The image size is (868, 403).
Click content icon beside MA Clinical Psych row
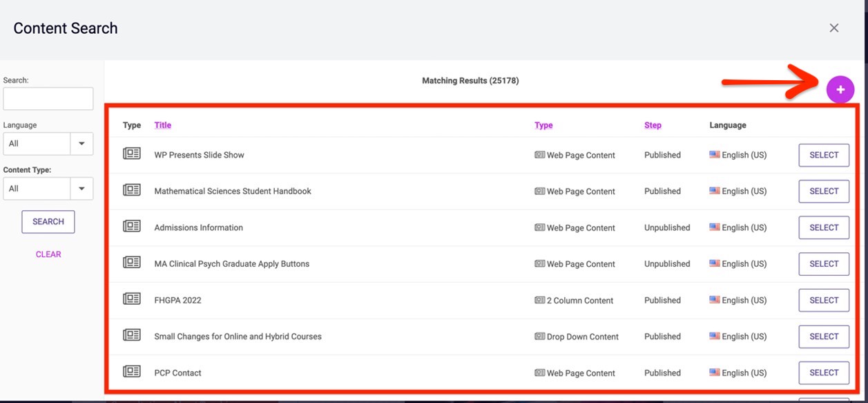pos(132,263)
